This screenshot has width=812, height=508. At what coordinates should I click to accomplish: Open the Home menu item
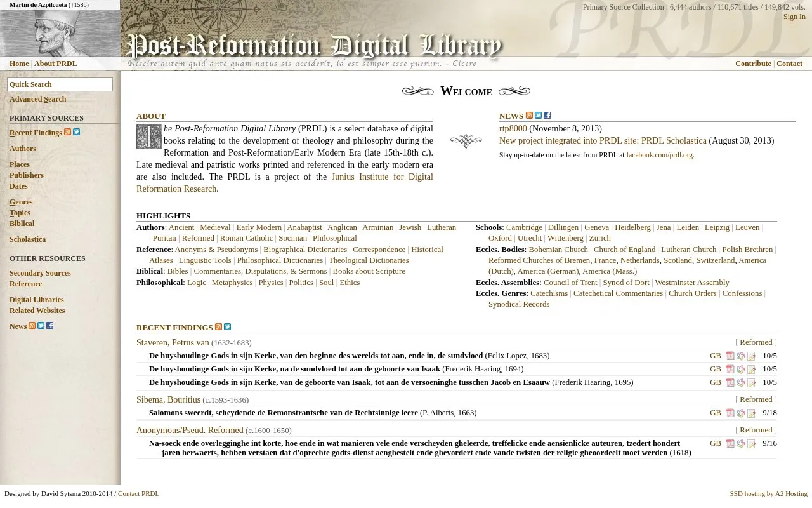click(19, 63)
